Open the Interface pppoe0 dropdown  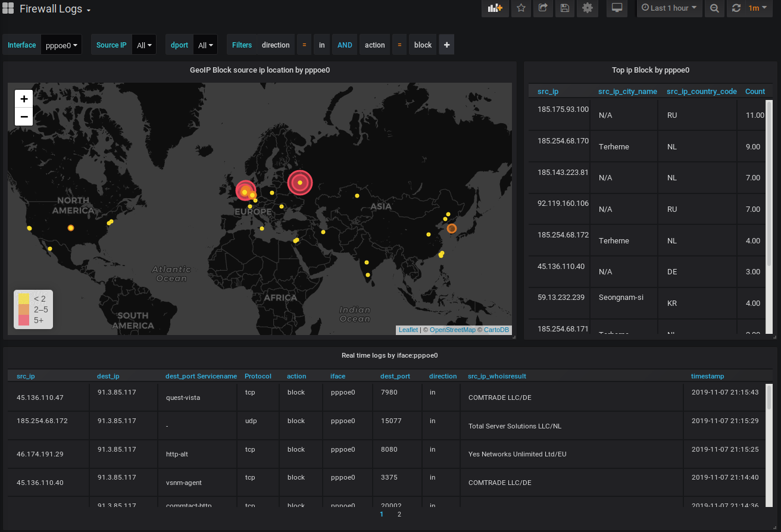(62, 45)
